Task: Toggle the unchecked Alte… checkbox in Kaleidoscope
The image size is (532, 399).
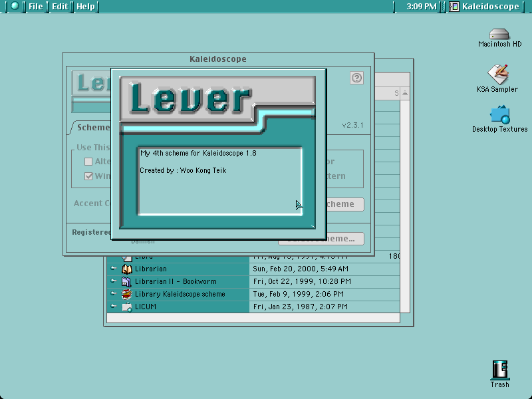Action: tap(88, 162)
